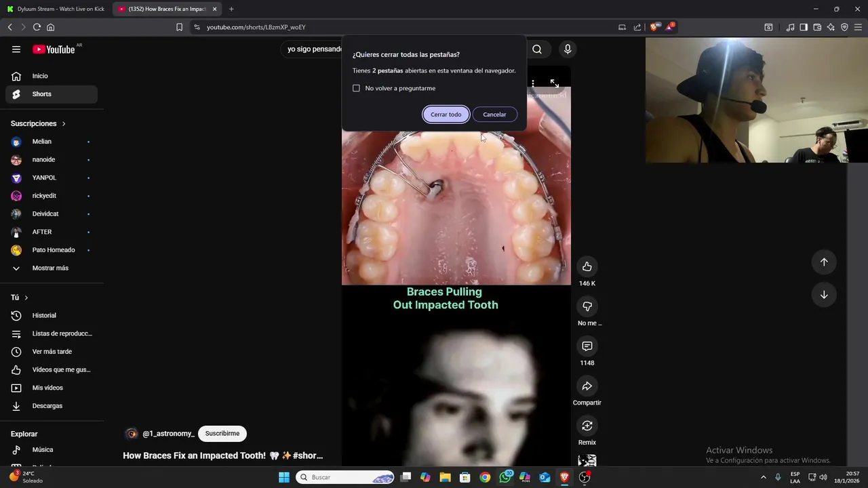Open a new browser tab

(231, 9)
